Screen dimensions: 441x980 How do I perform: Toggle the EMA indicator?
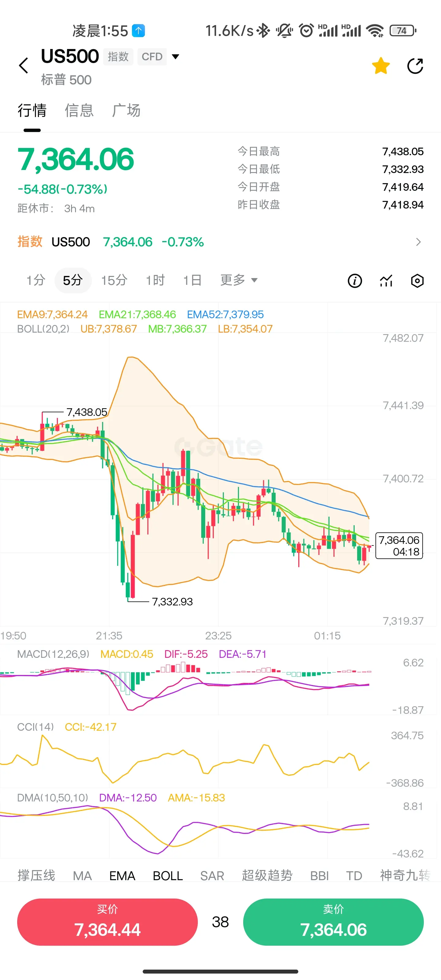(x=122, y=875)
